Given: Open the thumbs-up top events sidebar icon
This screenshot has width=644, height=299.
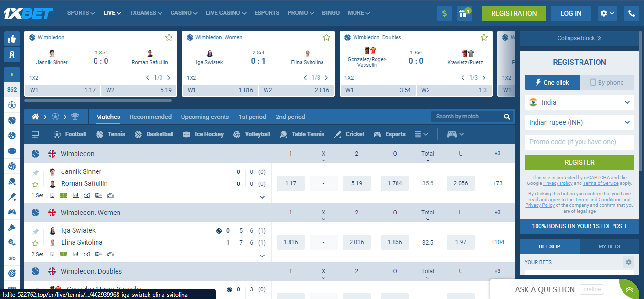Looking at the screenshot, I should (x=12, y=39).
